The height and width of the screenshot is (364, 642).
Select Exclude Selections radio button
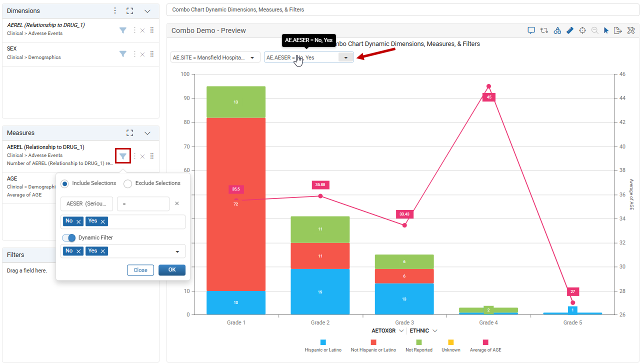[127, 183]
